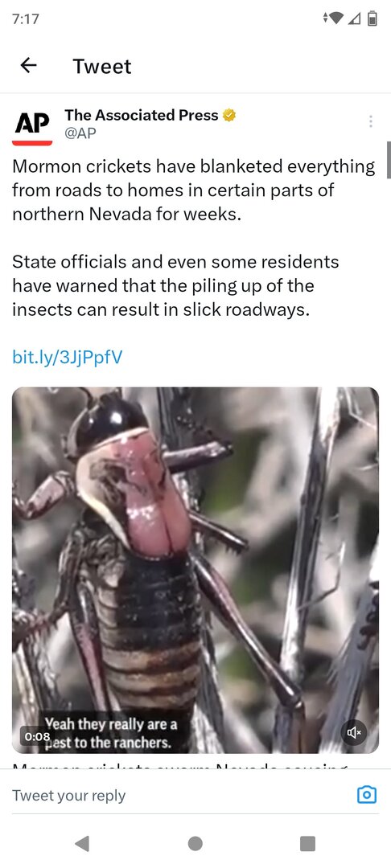Tap the battery icon in status bar
The height and width of the screenshot is (868, 391).
click(x=372, y=18)
